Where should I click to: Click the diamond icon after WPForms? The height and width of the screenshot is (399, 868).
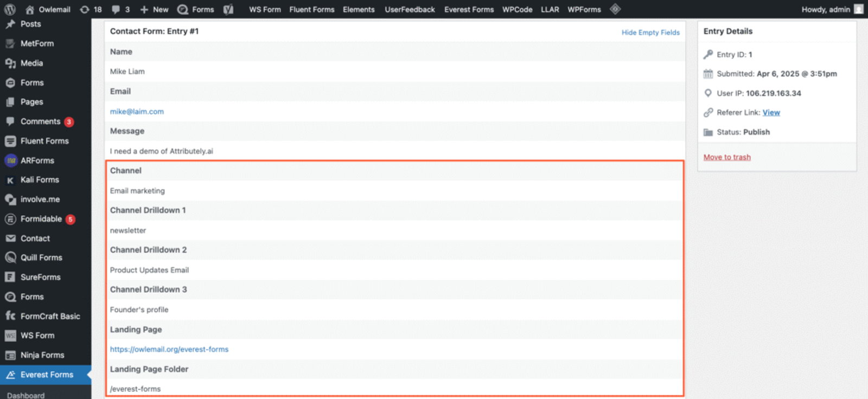(615, 9)
